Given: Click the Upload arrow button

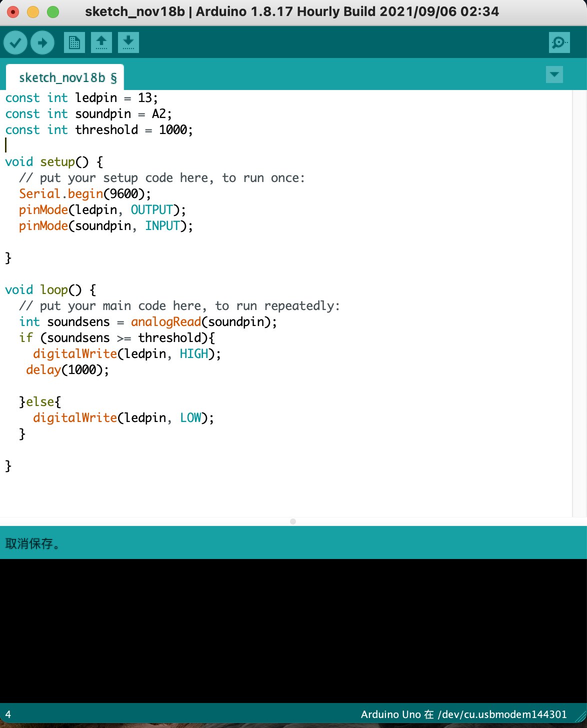Looking at the screenshot, I should click(x=42, y=42).
